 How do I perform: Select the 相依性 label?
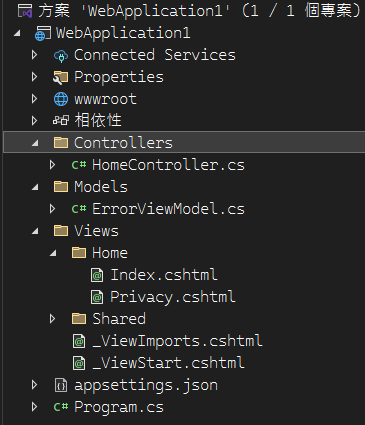tap(98, 120)
